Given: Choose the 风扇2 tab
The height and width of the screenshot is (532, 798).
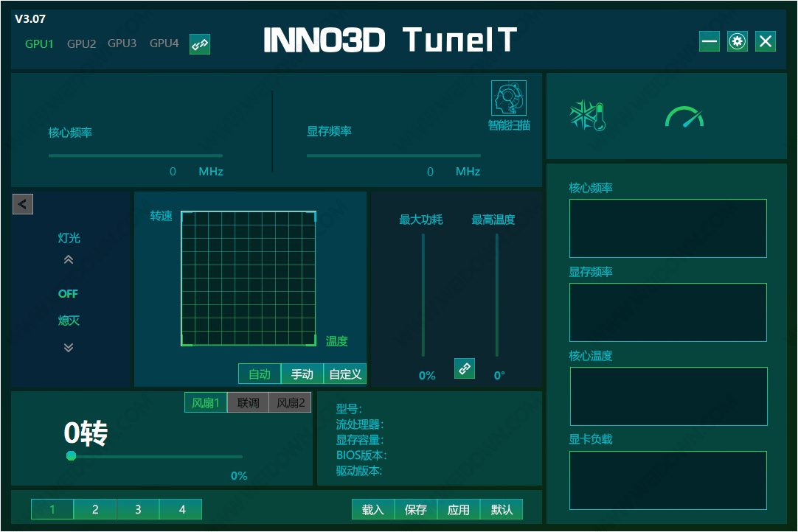Looking at the screenshot, I should (x=290, y=403).
